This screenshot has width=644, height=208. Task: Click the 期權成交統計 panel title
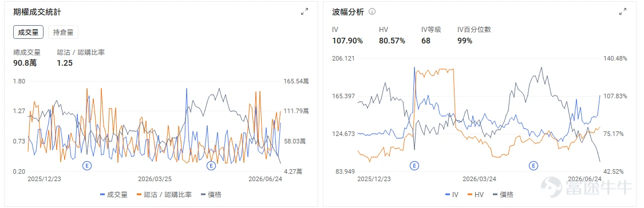pos(37,12)
